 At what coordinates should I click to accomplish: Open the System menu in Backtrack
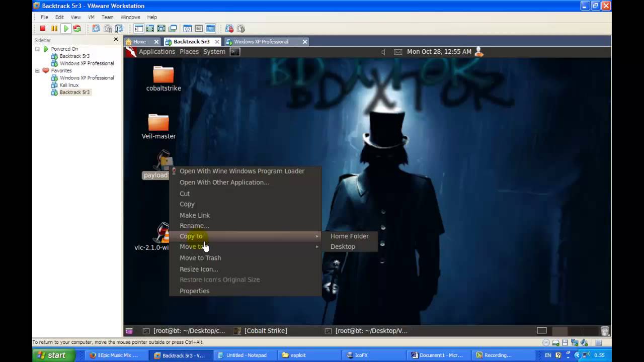(x=214, y=51)
